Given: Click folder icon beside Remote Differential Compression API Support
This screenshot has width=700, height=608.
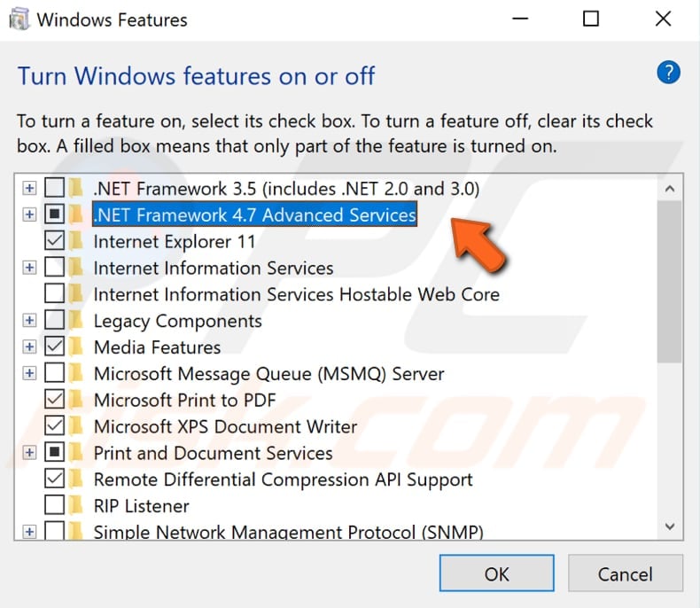Looking at the screenshot, I should 77,479.
